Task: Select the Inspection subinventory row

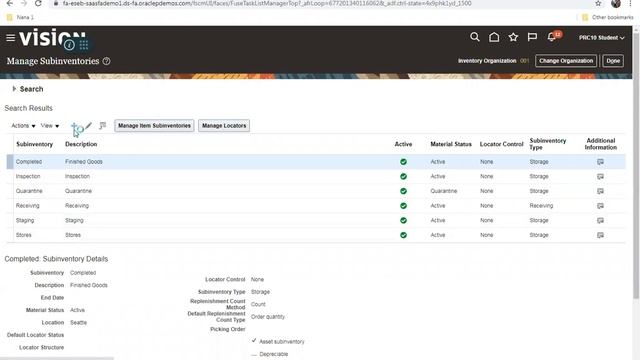Action: (316, 177)
